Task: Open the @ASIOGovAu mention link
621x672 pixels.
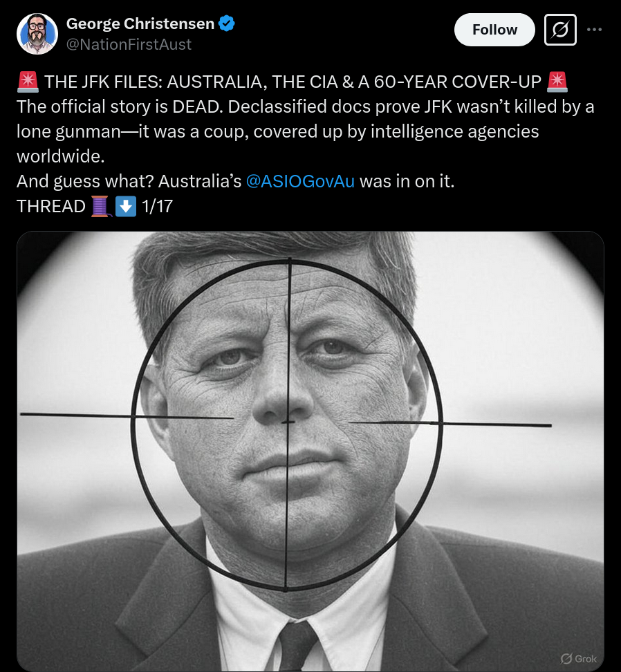Action: [x=300, y=181]
